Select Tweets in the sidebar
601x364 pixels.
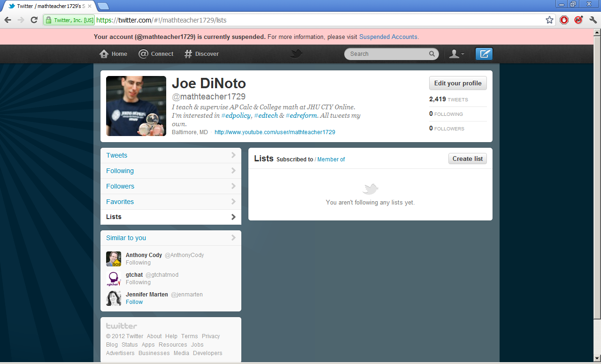pyautogui.click(x=171, y=155)
